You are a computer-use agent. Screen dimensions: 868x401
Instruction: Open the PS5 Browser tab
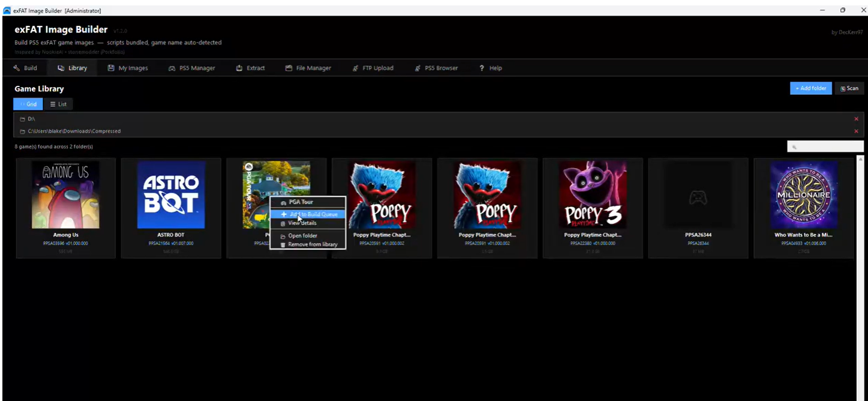436,68
